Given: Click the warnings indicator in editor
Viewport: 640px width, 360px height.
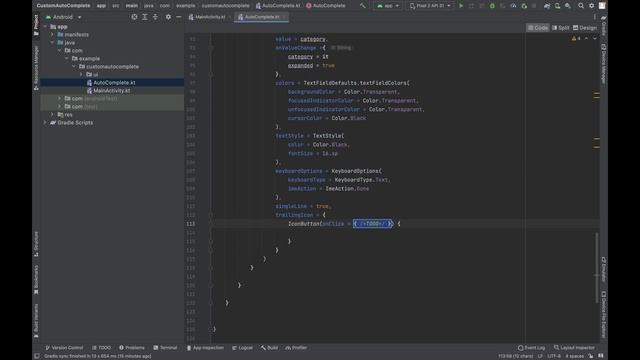Looking at the screenshot, I should [x=576, y=38].
